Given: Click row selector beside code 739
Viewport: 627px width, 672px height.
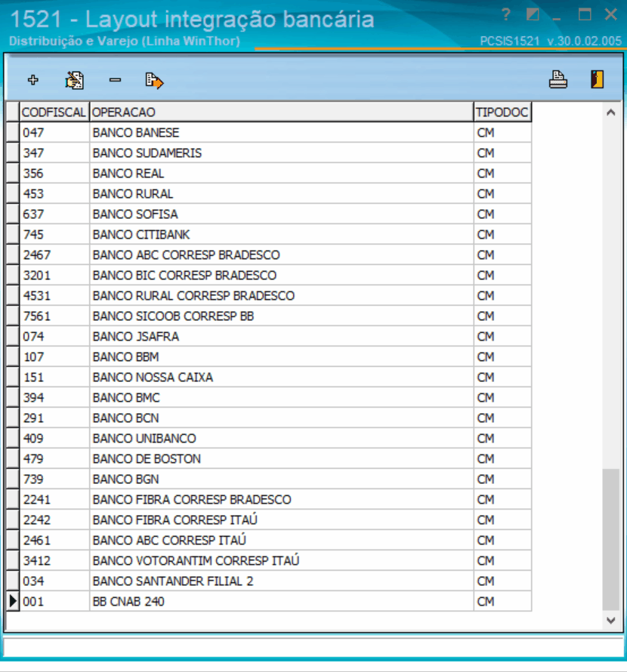Looking at the screenshot, I should click(x=13, y=479).
